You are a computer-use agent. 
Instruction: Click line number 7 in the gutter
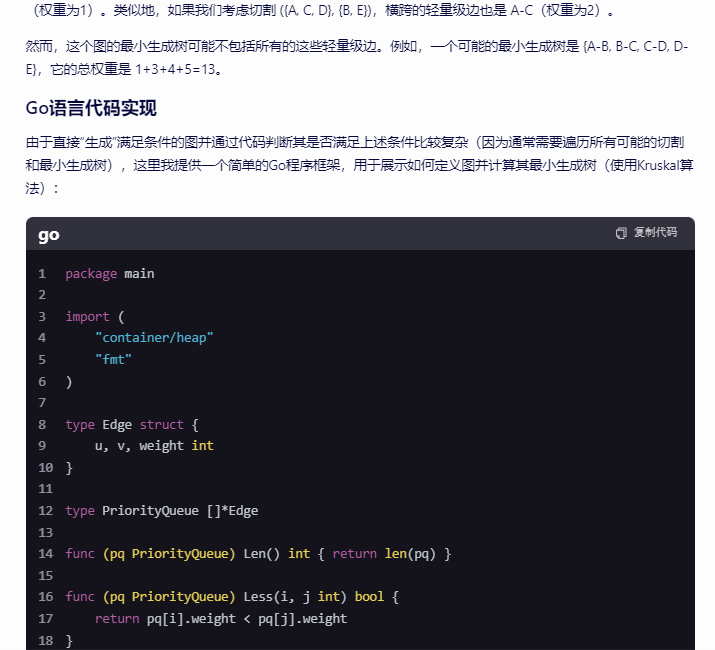pos(42,403)
